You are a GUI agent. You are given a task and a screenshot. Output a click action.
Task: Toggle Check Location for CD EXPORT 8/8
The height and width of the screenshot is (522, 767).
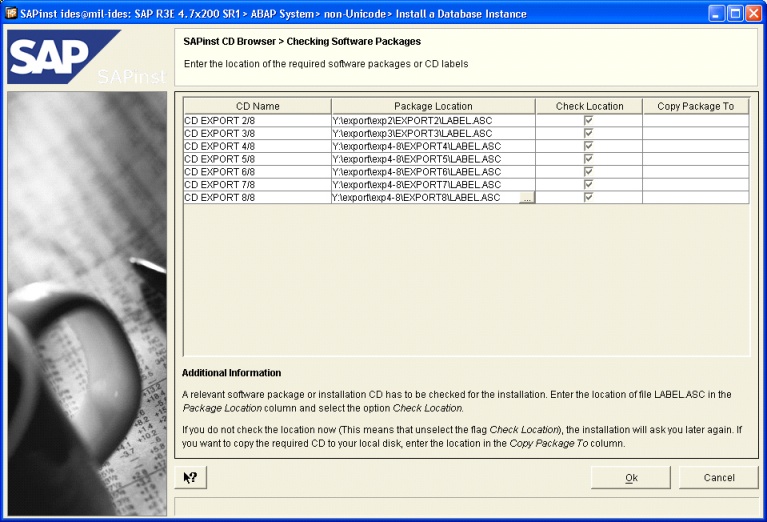click(589, 198)
